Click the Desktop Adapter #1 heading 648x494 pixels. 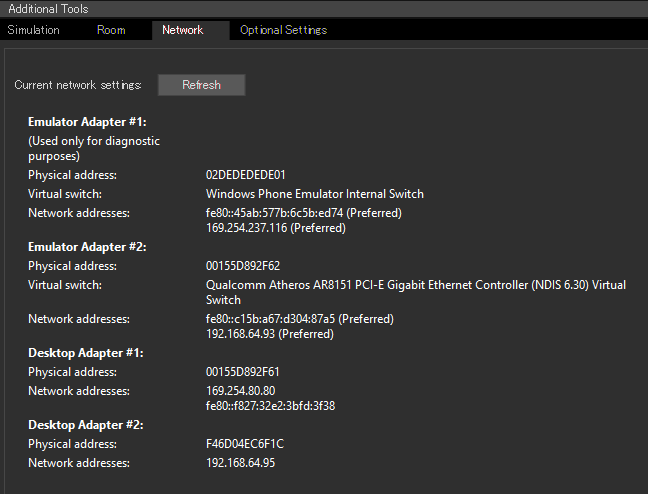click(x=85, y=353)
